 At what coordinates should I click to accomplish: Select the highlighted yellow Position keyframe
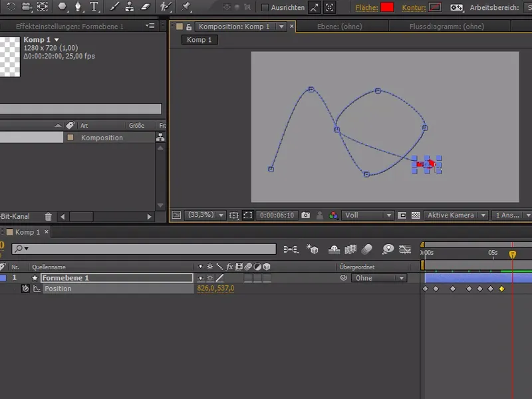coord(502,289)
